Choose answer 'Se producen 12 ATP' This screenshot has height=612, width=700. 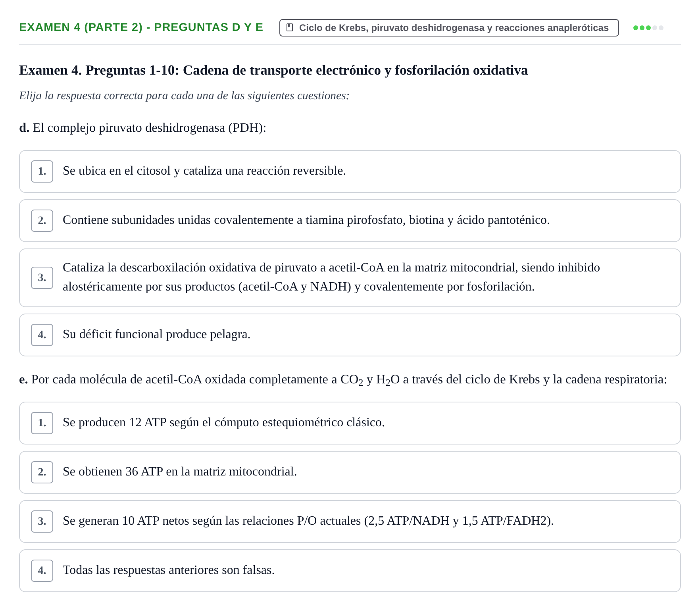pos(350,423)
